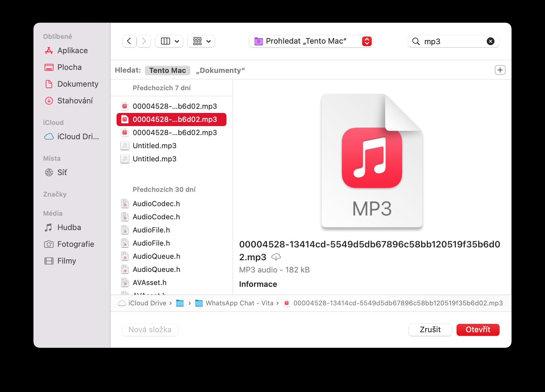The width and height of the screenshot is (545, 392).
Task: Click Předchozích 7 dní group header
Action: (x=161, y=88)
